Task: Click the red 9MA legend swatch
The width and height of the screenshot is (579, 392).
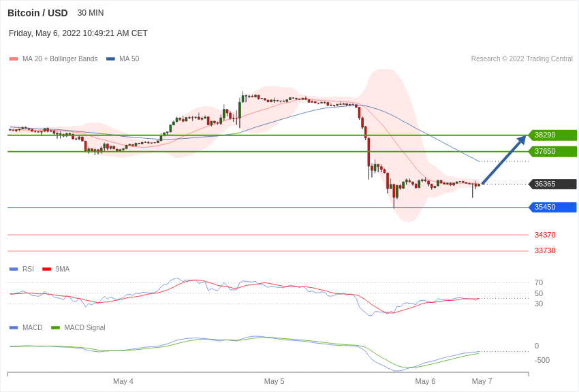Action: (47, 269)
